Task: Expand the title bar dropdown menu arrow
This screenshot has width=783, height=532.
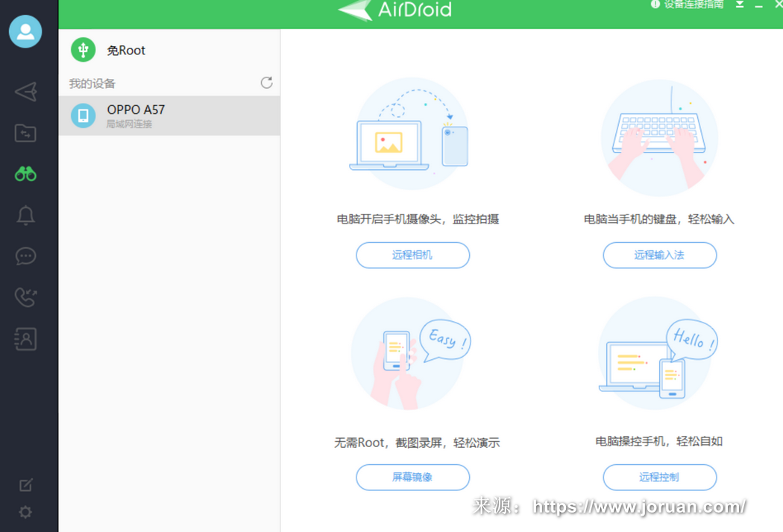Action: coord(740,4)
